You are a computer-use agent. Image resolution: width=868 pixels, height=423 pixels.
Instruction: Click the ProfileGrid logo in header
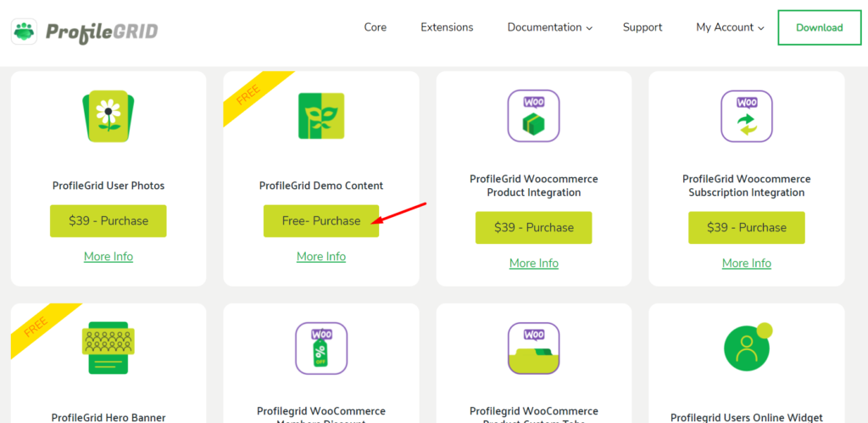(85, 31)
